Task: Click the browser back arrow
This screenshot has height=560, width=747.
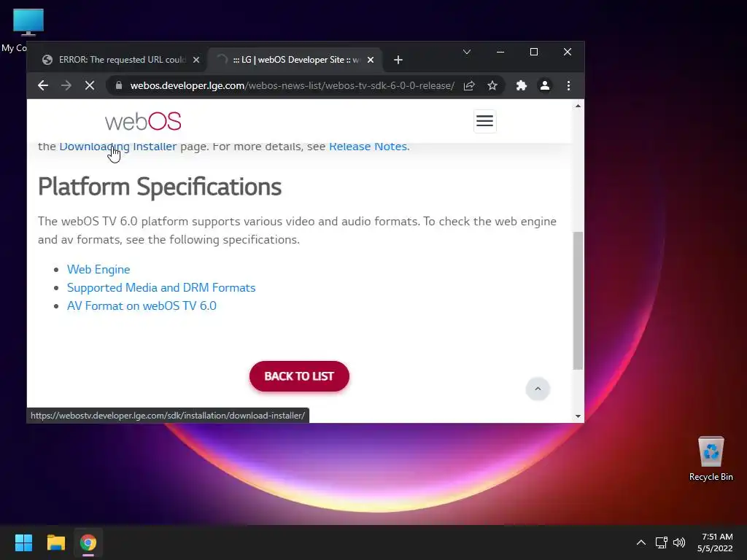Action: 43,86
